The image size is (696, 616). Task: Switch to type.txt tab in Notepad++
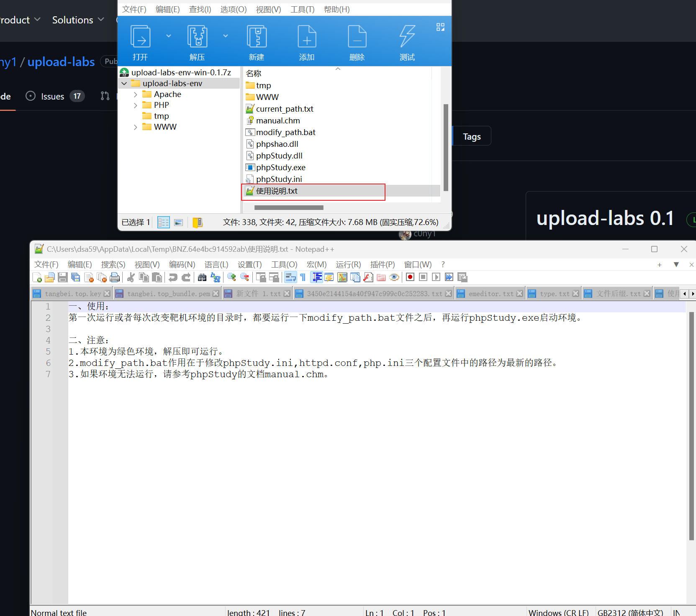[554, 294]
